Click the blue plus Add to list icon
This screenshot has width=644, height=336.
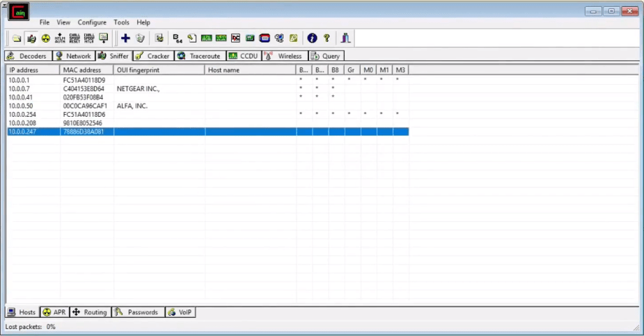pos(125,38)
